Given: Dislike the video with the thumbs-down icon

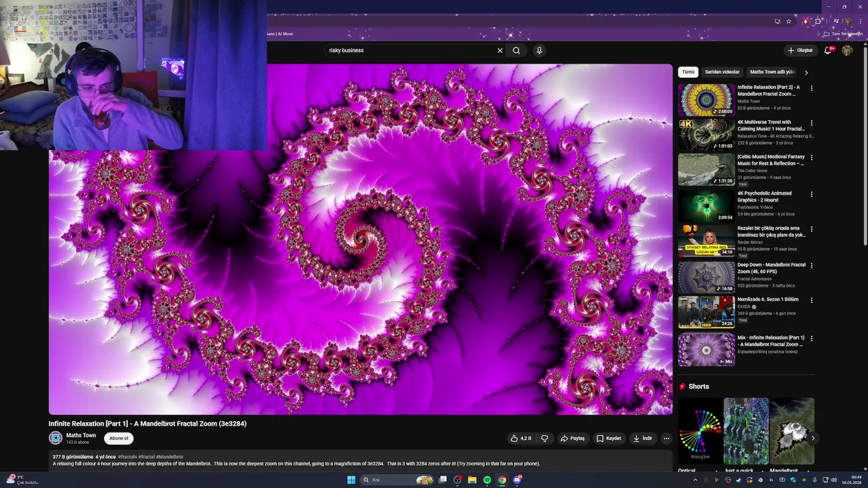Looking at the screenshot, I should pos(545,439).
